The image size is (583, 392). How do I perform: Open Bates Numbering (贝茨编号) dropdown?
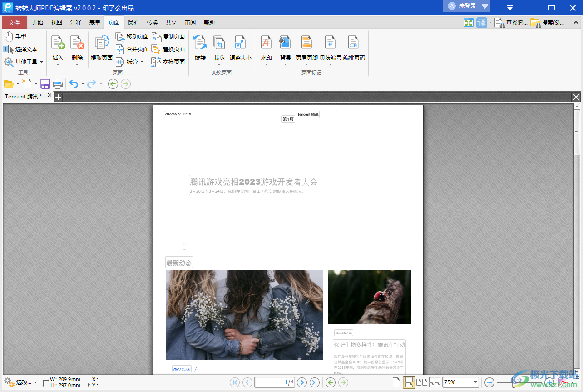pyautogui.click(x=331, y=64)
